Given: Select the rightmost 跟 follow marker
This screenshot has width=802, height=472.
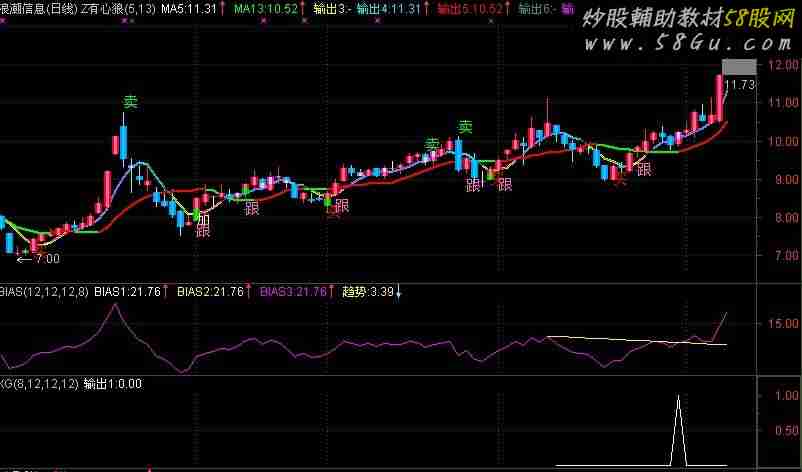Looking at the screenshot, I should [644, 169].
